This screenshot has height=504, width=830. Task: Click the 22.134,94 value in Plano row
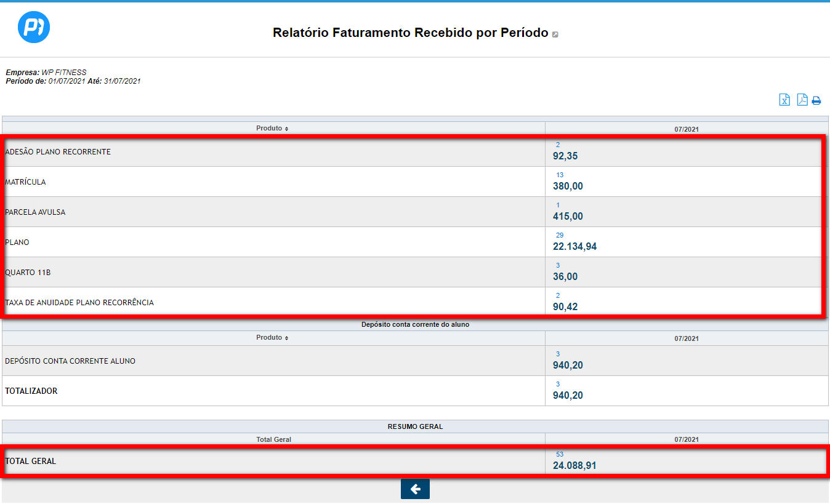pos(574,247)
